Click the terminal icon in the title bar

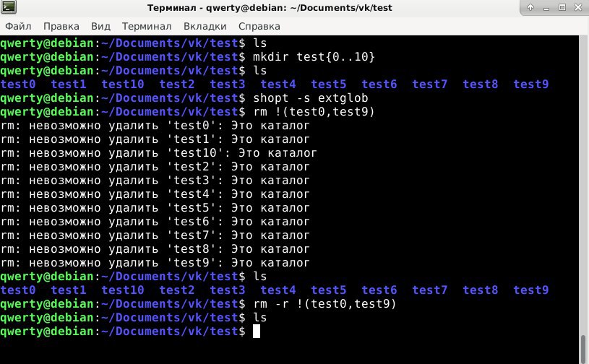point(8,6)
